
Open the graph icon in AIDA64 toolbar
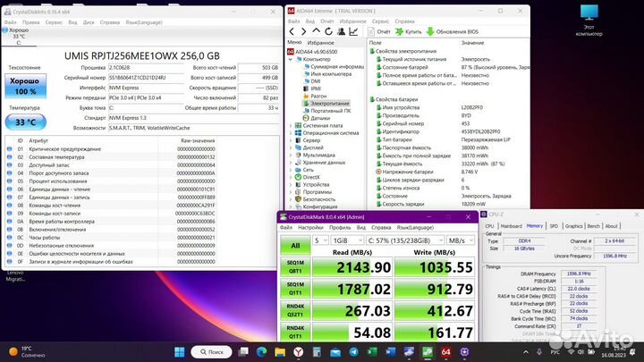(x=353, y=31)
